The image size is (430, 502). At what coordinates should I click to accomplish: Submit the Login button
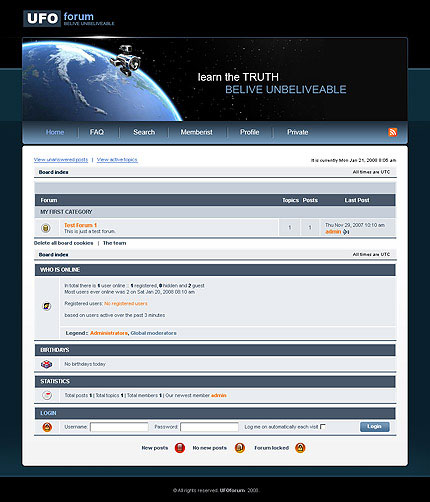[374, 427]
